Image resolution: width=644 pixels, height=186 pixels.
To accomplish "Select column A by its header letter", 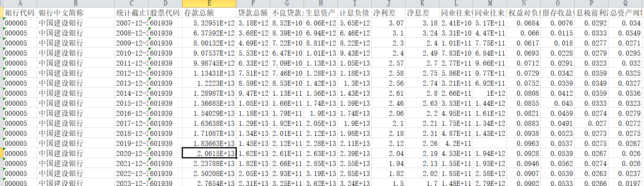I will pyautogui.click(x=20, y=4).
